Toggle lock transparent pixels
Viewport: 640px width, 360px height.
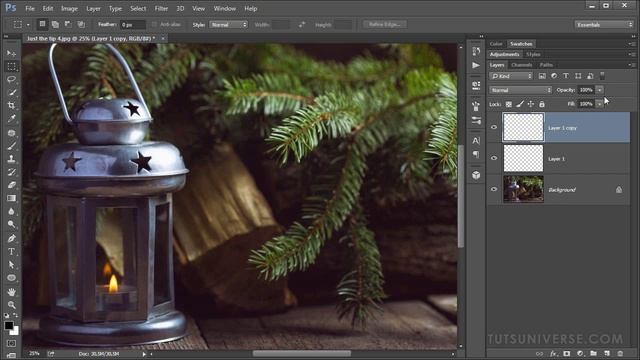509,104
